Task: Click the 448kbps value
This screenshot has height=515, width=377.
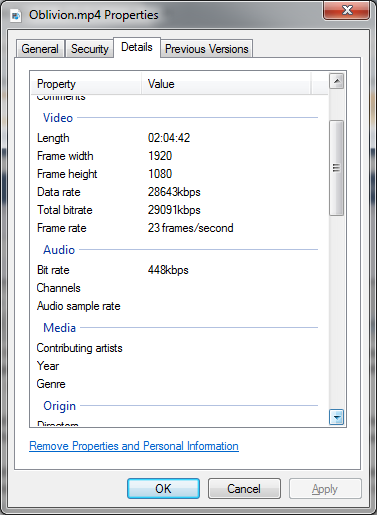Action: pyautogui.click(x=168, y=270)
